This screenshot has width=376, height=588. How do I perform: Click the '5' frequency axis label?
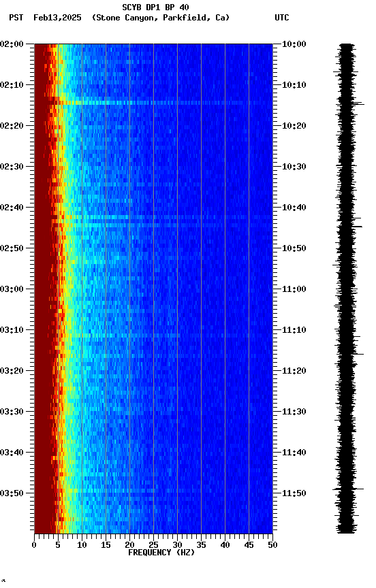tap(58, 545)
